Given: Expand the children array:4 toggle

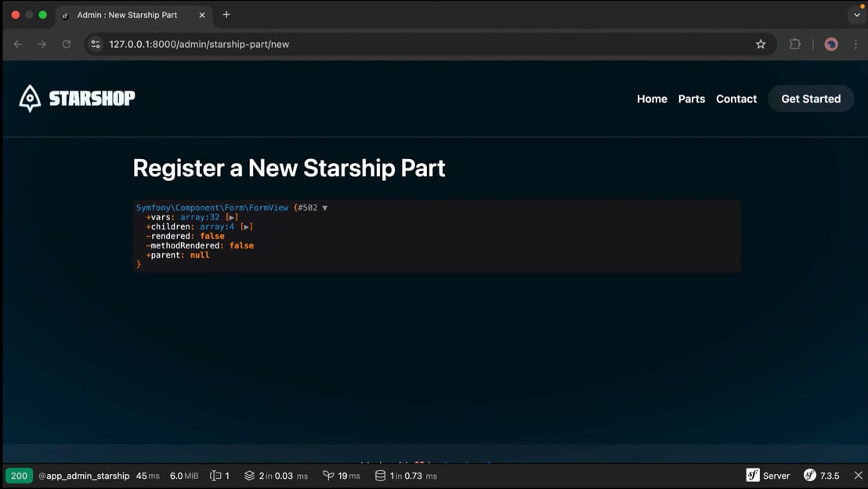Looking at the screenshot, I should (x=246, y=226).
